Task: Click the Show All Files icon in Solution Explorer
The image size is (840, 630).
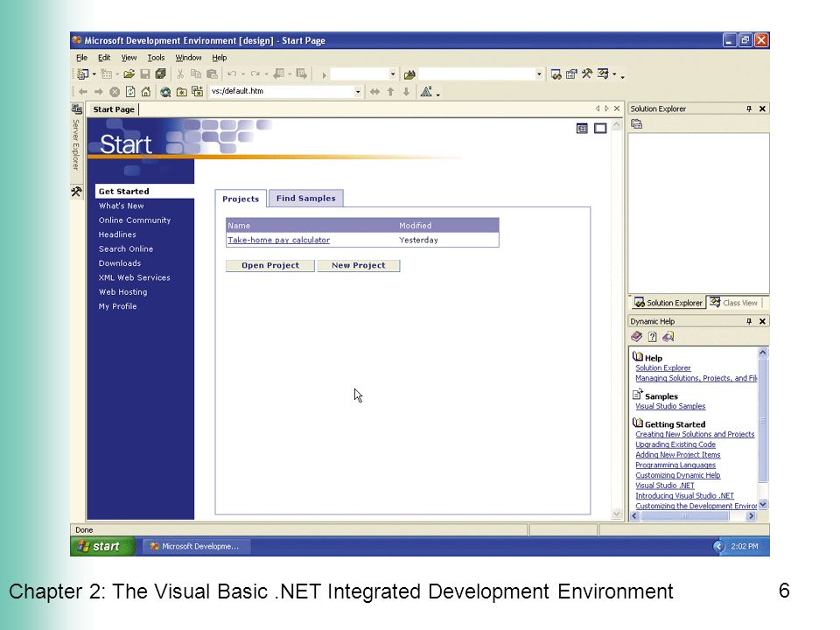Action: click(636, 123)
